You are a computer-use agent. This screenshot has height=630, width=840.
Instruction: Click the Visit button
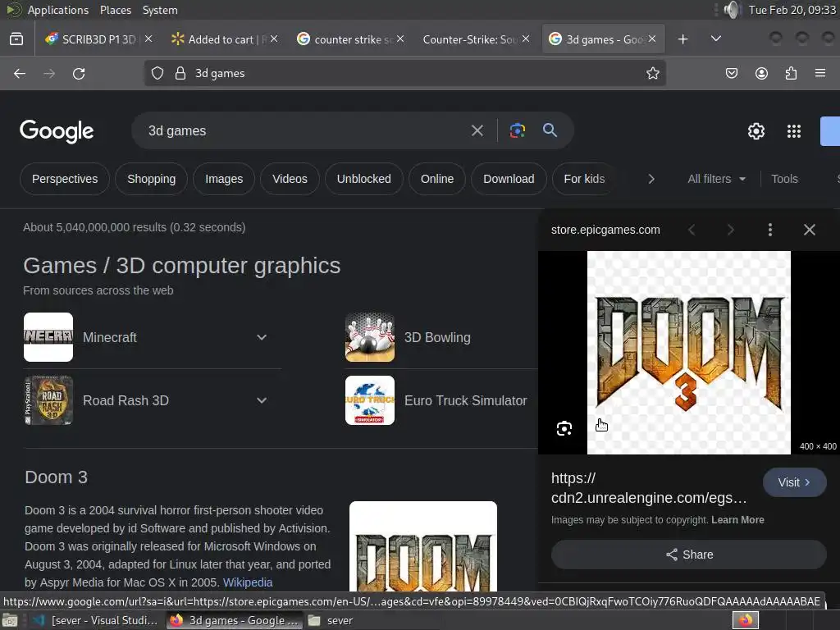[x=794, y=482]
